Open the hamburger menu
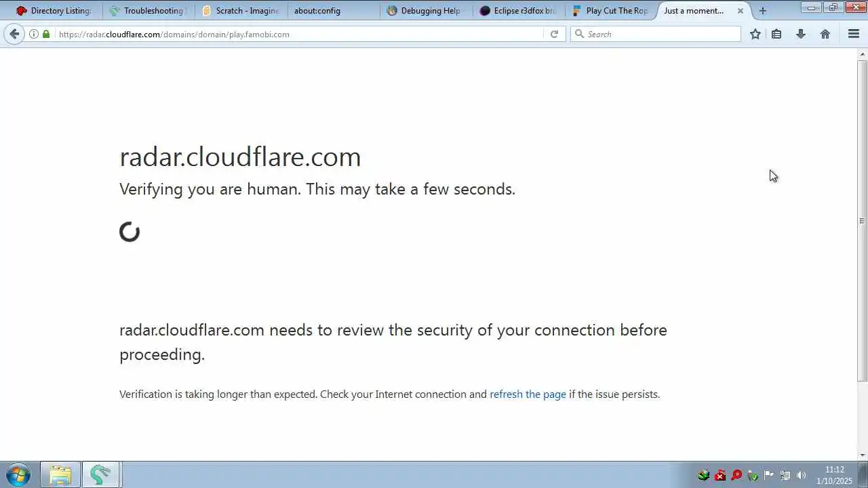The image size is (868, 488). [854, 34]
